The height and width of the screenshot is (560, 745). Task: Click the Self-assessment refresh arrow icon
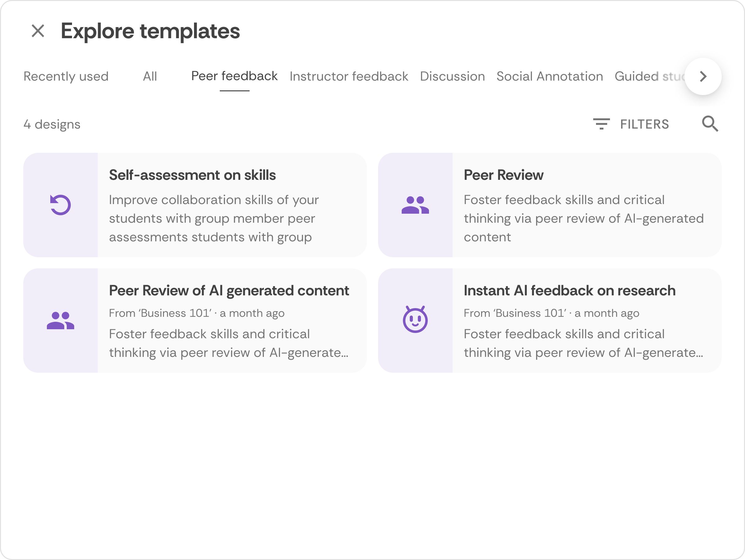(x=60, y=205)
